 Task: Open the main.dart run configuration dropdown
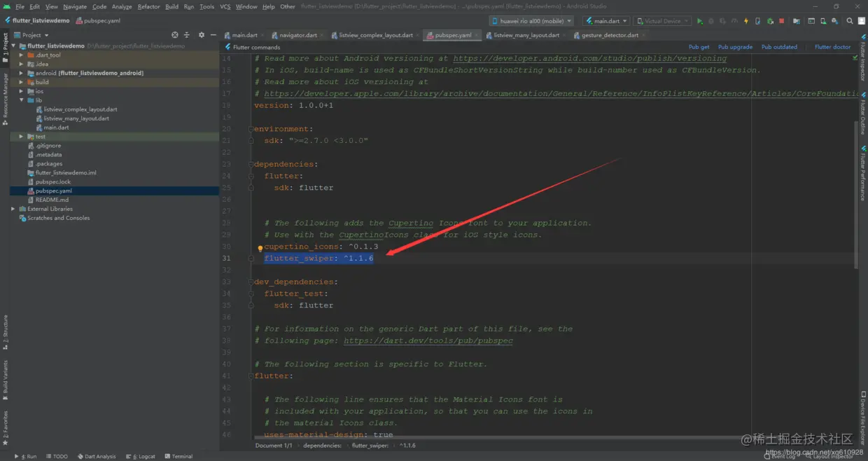[x=606, y=21]
